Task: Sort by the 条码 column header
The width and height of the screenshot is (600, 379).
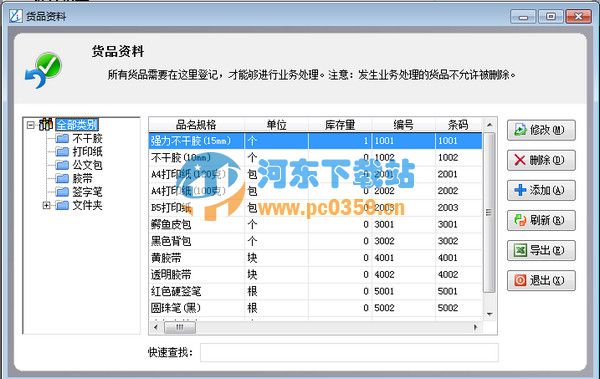Action: 458,125
